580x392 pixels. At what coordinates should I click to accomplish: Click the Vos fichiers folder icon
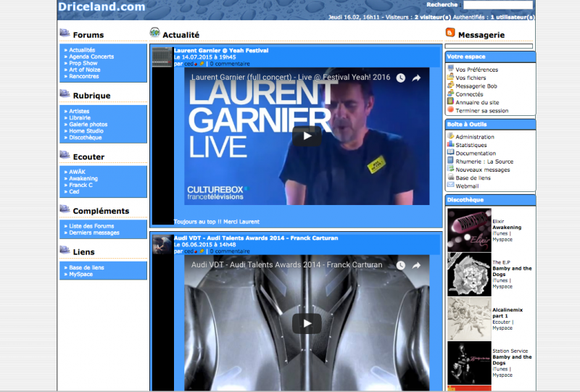(x=450, y=77)
